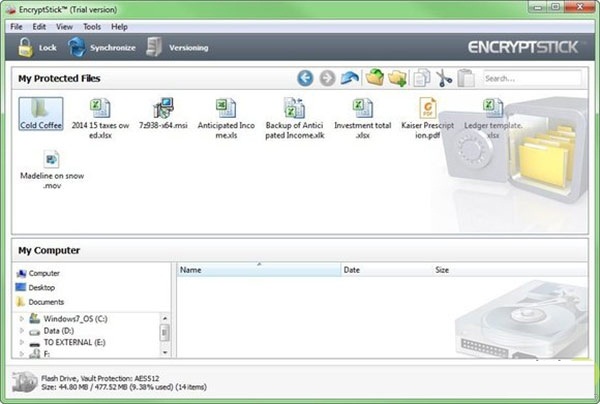Click the Date column header
The image size is (600, 404).
point(384,270)
